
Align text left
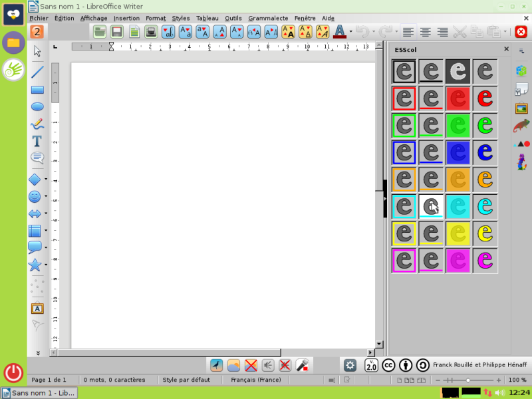click(408, 32)
